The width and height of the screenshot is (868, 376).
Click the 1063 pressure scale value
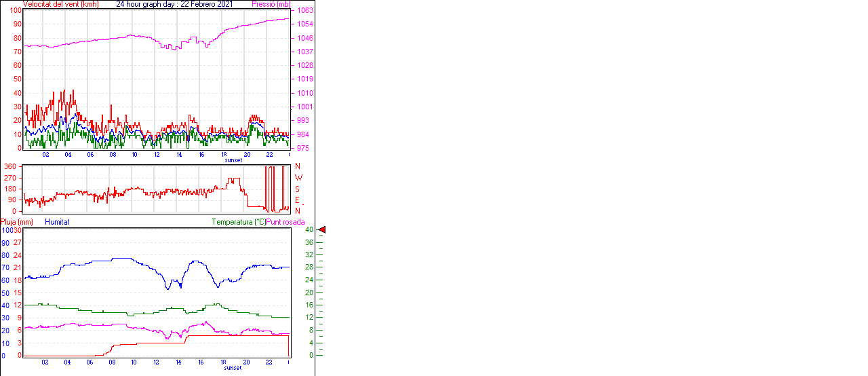tap(304, 11)
